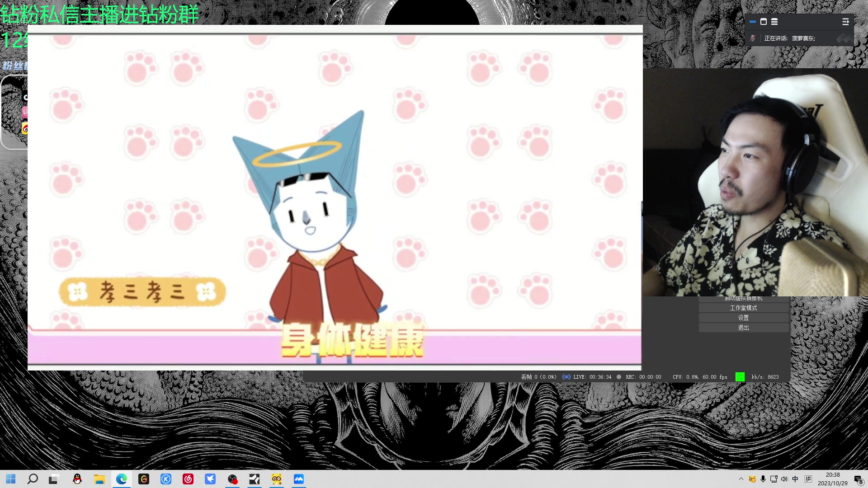Open QQ penguin app from taskbar
This screenshot has height=488, width=868.
(x=77, y=479)
